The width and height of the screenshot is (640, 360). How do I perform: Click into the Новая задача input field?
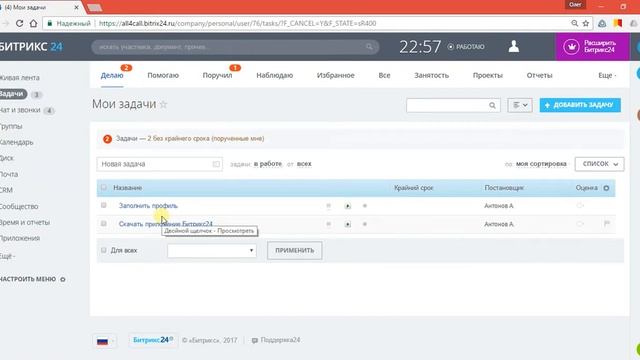(160, 164)
